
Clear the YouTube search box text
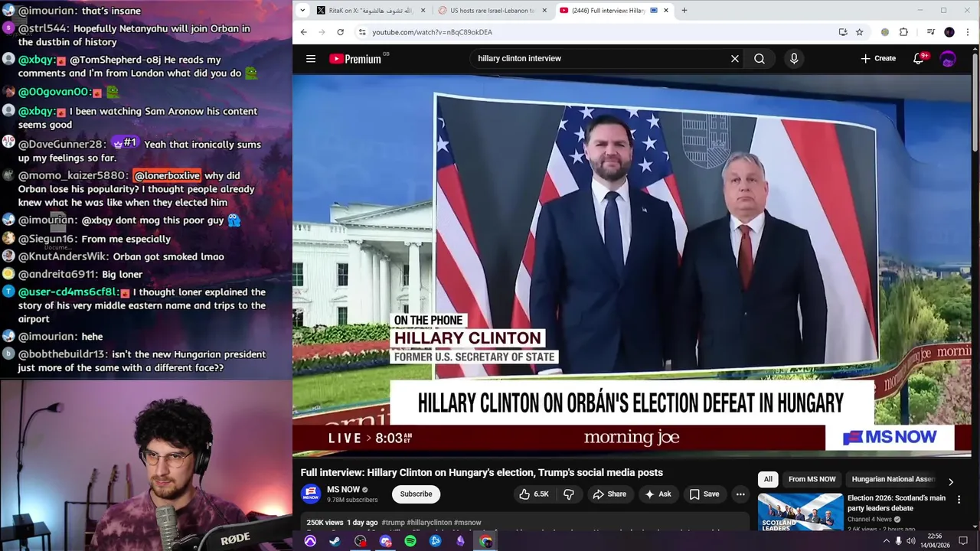734,58
